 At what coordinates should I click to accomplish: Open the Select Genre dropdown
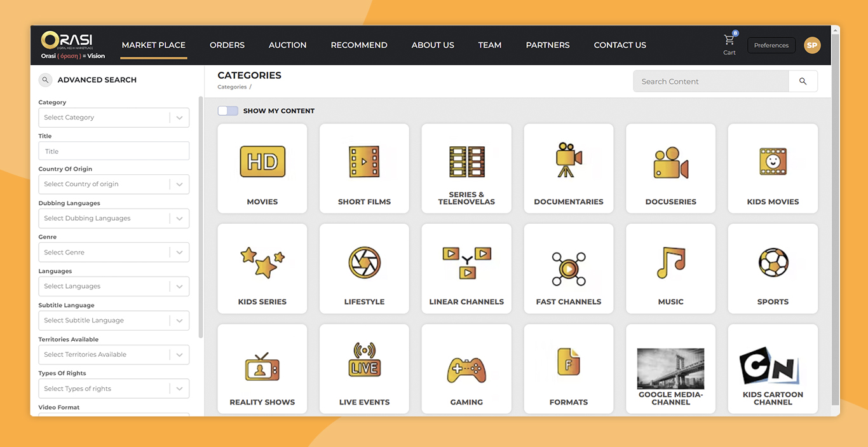point(114,252)
